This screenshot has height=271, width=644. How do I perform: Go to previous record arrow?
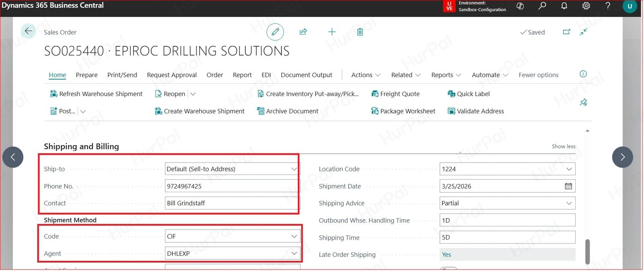(x=13, y=157)
